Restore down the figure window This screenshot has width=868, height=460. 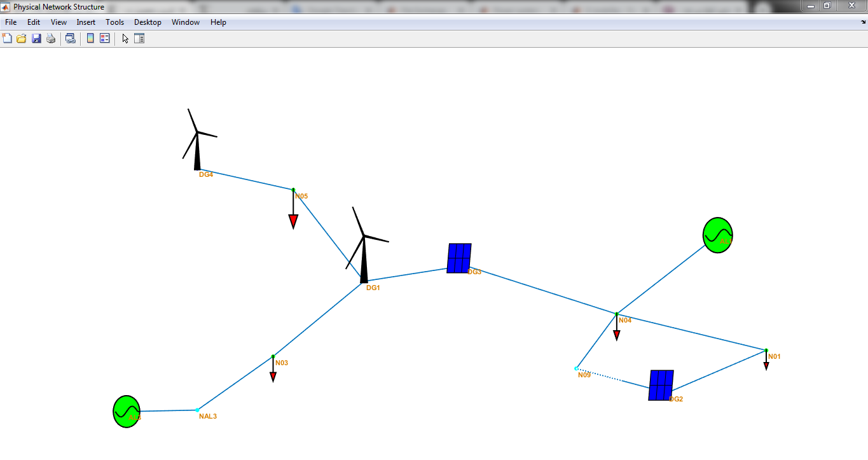(x=827, y=6)
